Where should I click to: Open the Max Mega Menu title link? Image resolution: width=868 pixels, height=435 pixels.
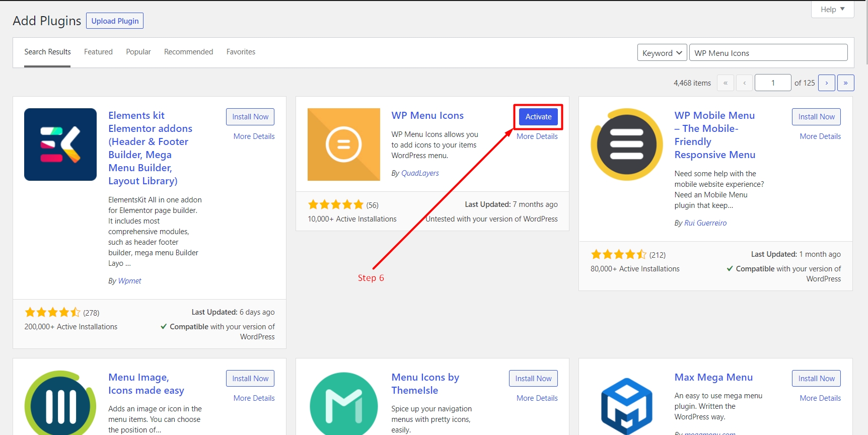(x=713, y=377)
